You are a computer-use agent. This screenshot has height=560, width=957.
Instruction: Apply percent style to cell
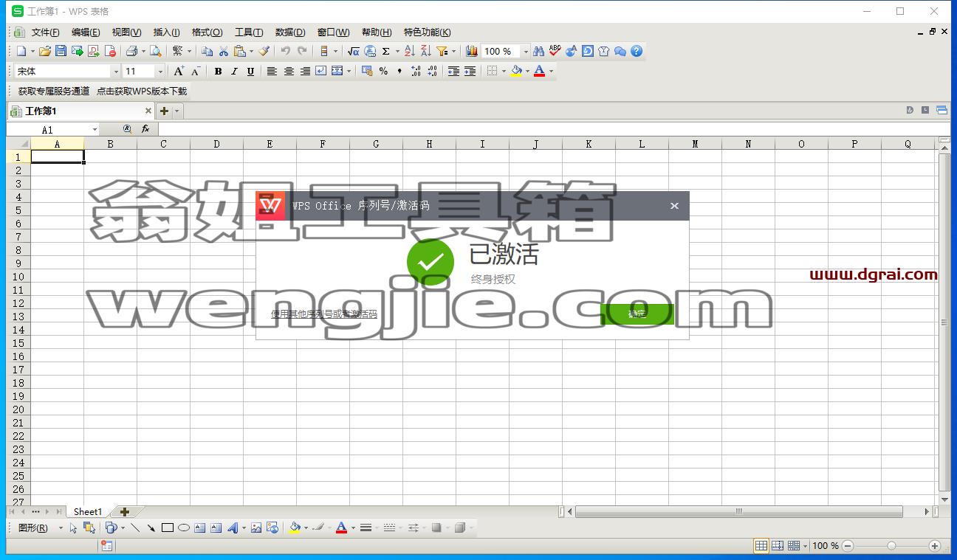[383, 72]
